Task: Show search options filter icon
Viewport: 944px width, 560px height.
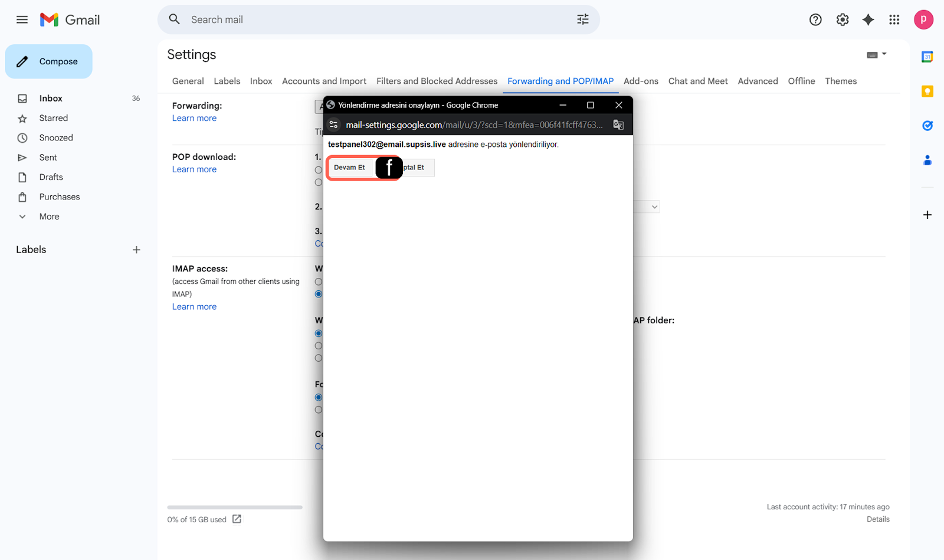Action: (582, 19)
